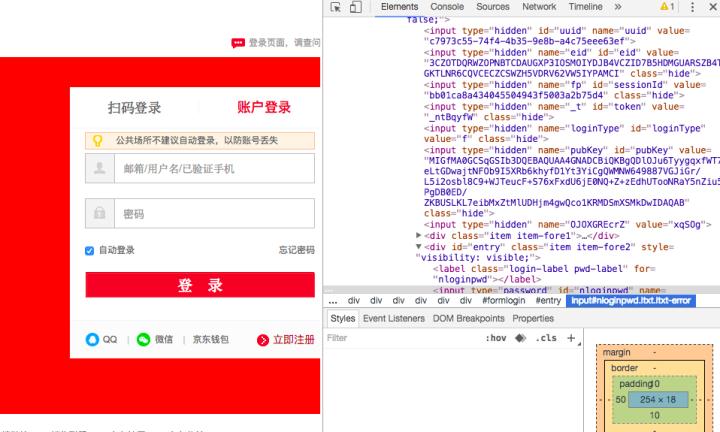Click the lock icon beside password

pos(100,213)
